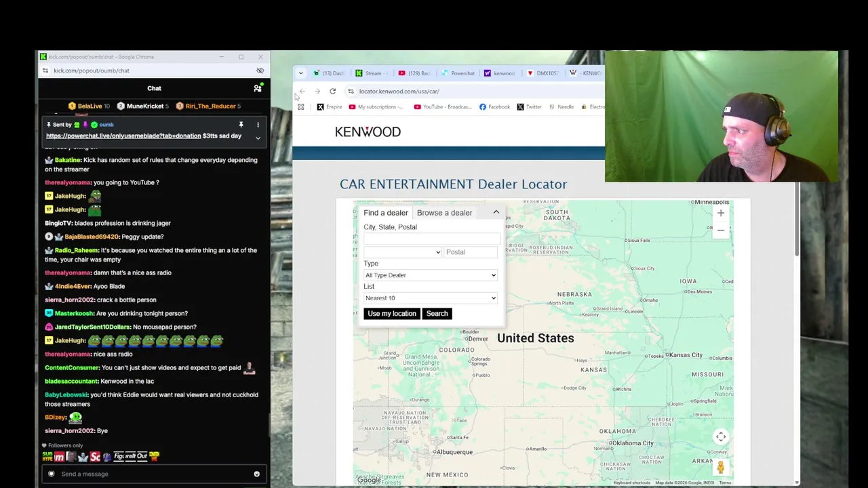Screen dimensions: 868x488
Task: Switch to the (13) Dashboard tab
Action: click(329, 73)
